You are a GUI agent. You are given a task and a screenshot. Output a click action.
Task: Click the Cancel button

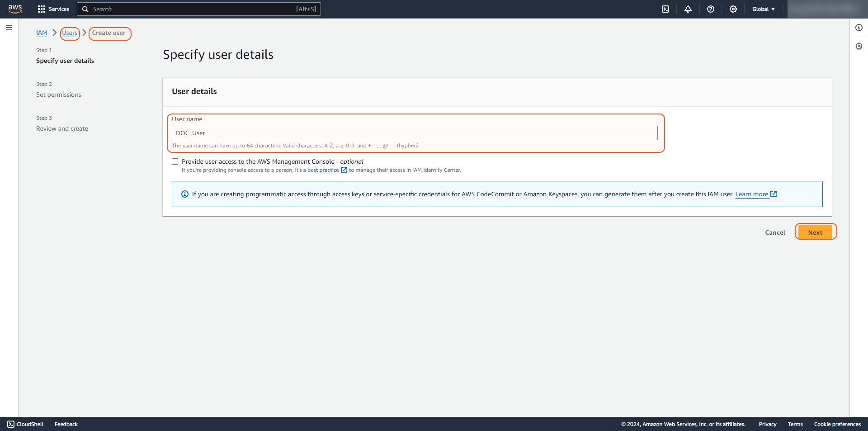coord(774,232)
